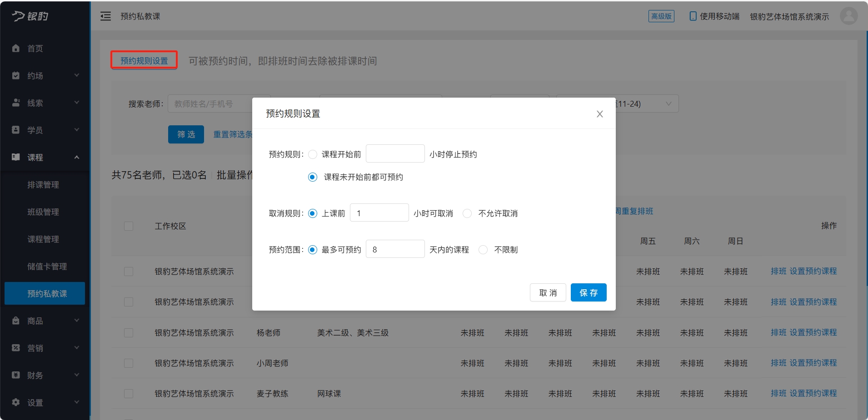Close the 预约规则设置 dialog with X
This screenshot has height=420, width=868.
(x=599, y=114)
